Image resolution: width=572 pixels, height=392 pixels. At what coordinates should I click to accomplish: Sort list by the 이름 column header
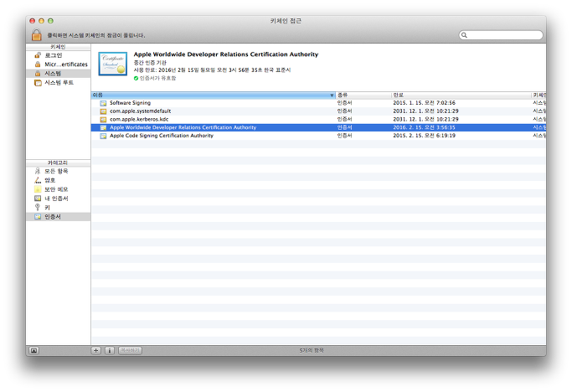213,95
